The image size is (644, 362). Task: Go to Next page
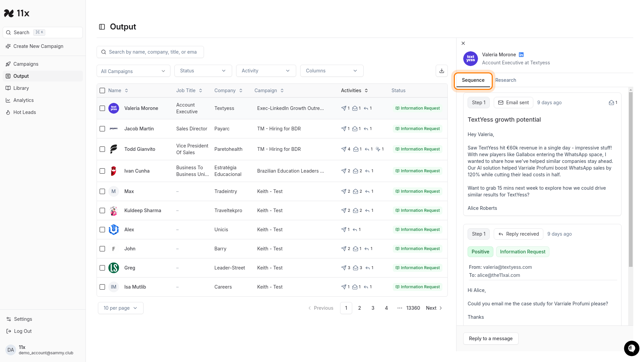(434, 308)
